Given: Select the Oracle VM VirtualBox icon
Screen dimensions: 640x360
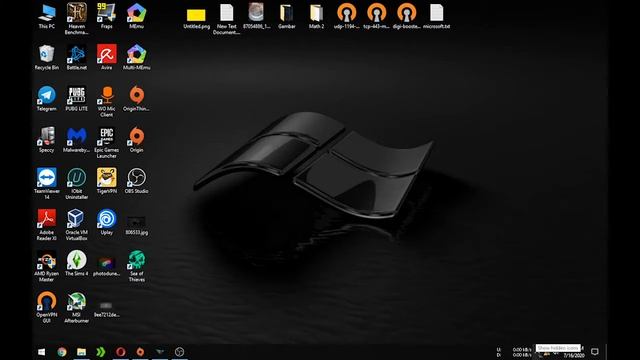Looking at the screenshot, I should [76, 225].
